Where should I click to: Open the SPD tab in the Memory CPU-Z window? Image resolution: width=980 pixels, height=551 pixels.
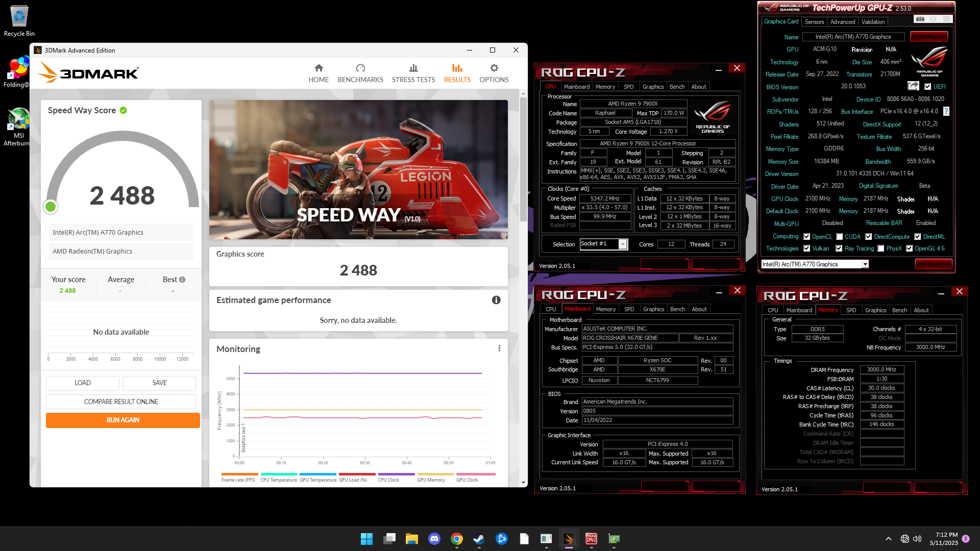click(851, 310)
